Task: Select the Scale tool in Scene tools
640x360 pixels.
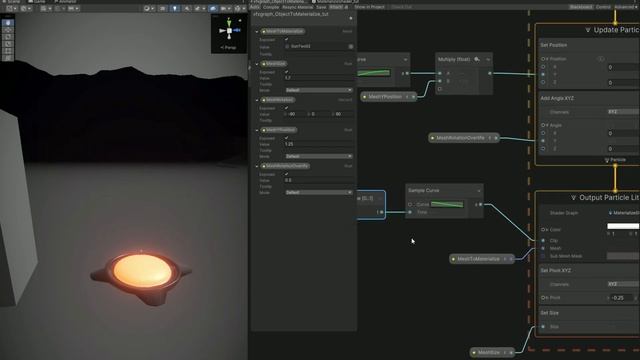Action: pyautogui.click(x=8, y=44)
